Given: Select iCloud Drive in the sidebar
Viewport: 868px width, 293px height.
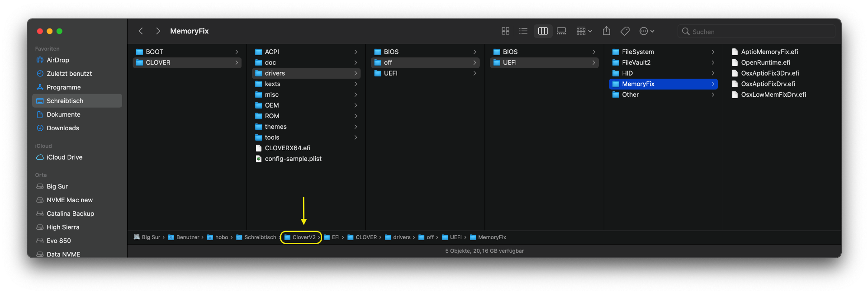Looking at the screenshot, I should click(64, 157).
